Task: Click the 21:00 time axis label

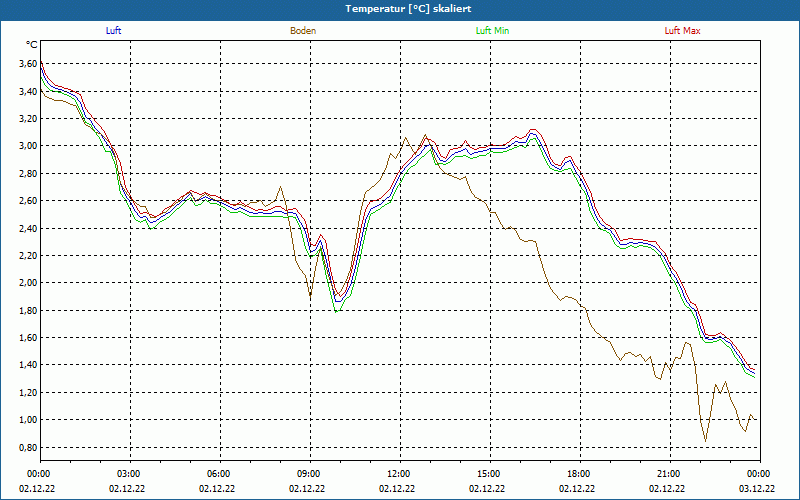Action: tap(670, 473)
